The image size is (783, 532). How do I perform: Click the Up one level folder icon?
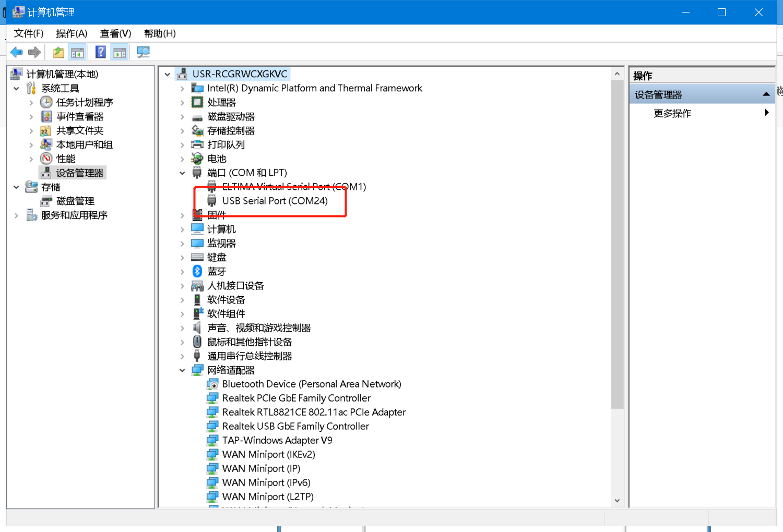[x=58, y=52]
